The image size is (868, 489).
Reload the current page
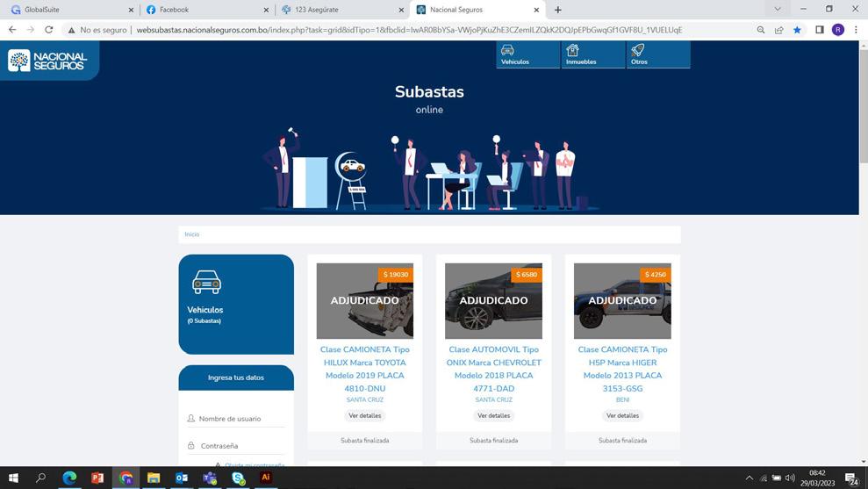coord(49,30)
